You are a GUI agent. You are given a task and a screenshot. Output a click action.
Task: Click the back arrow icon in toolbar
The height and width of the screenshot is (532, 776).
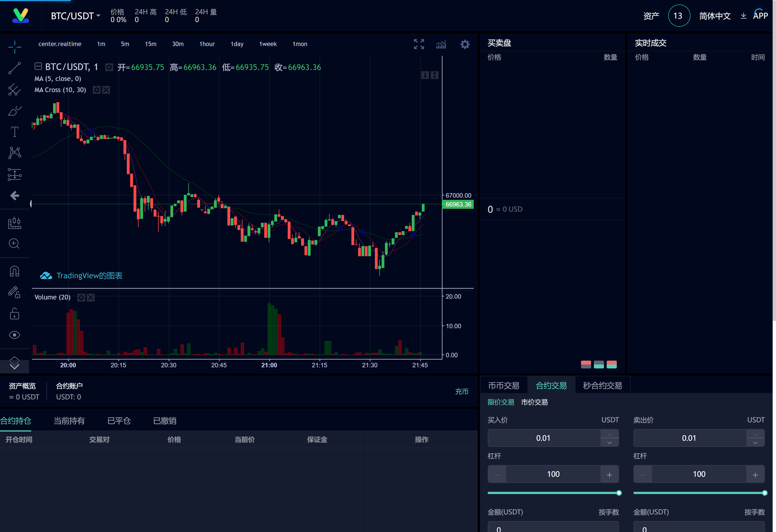pyautogui.click(x=15, y=195)
